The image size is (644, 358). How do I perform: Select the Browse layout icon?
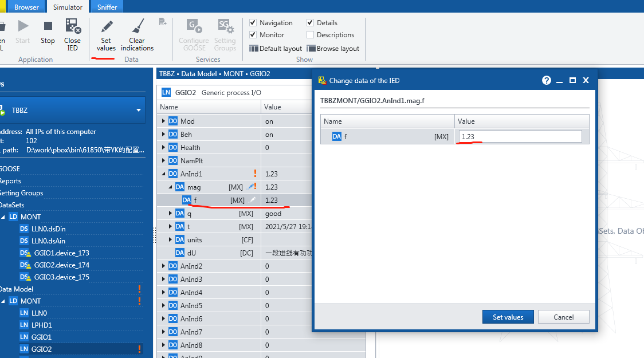click(311, 49)
